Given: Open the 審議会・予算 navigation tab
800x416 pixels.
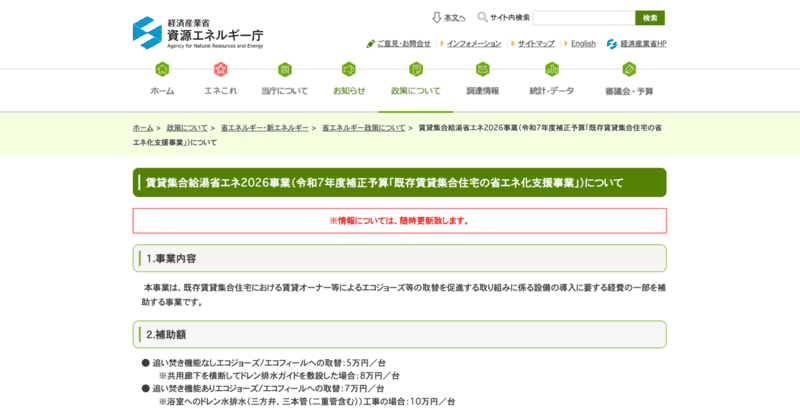Looking at the screenshot, I should tap(629, 91).
